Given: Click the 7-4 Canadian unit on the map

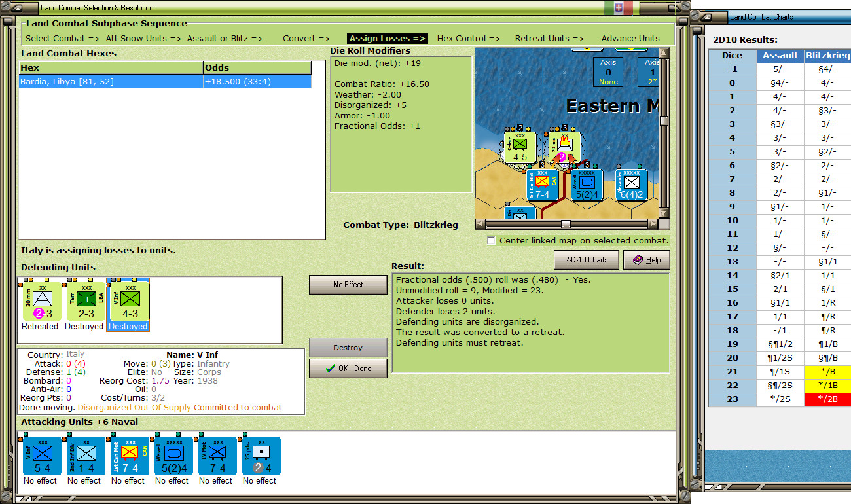Looking at the screenshot, I should click(543, 185).
